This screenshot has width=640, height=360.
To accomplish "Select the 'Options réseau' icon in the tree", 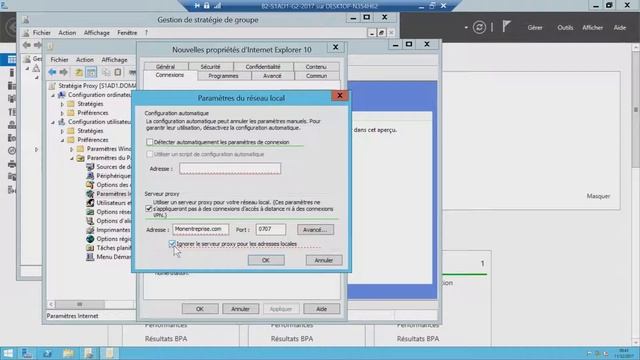I will coord(90,212).
